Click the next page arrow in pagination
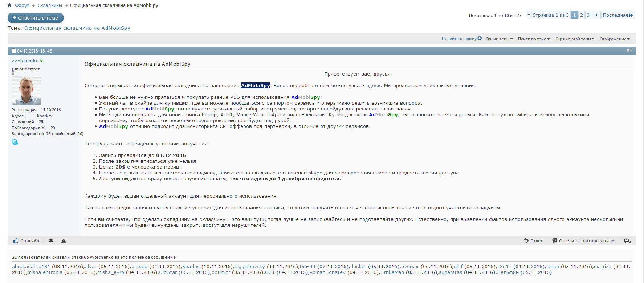The width and height of the screenshot is (644, 283). 596,15
